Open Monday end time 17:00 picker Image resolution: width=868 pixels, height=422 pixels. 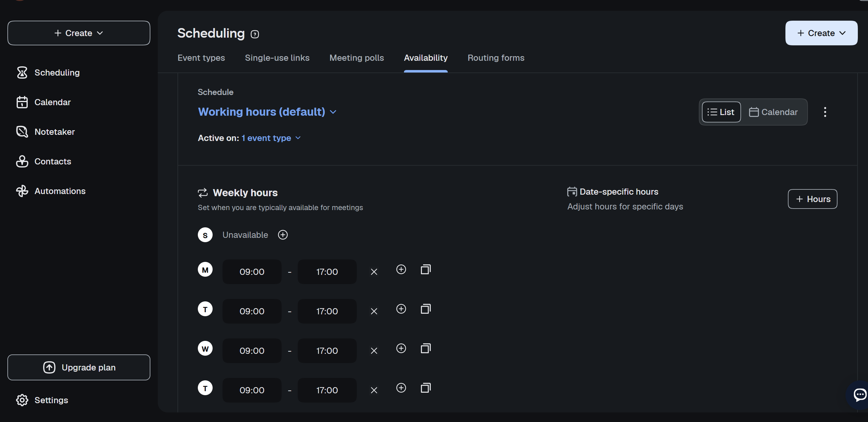point(327,272)
